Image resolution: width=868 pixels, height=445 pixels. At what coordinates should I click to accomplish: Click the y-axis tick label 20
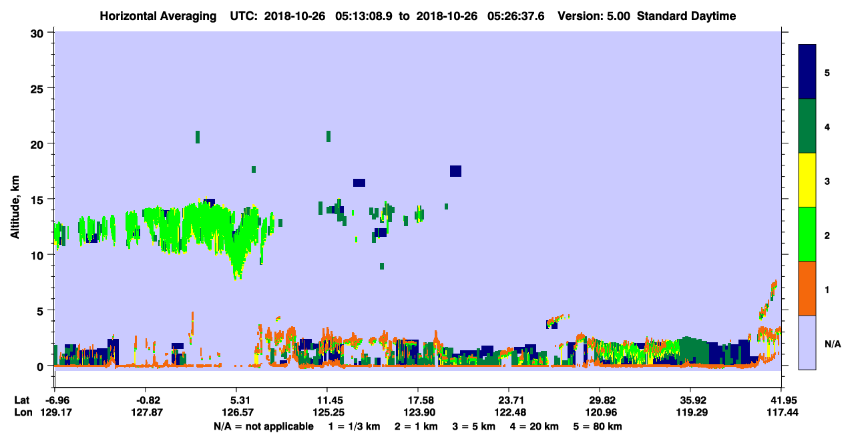coord(39,144)
